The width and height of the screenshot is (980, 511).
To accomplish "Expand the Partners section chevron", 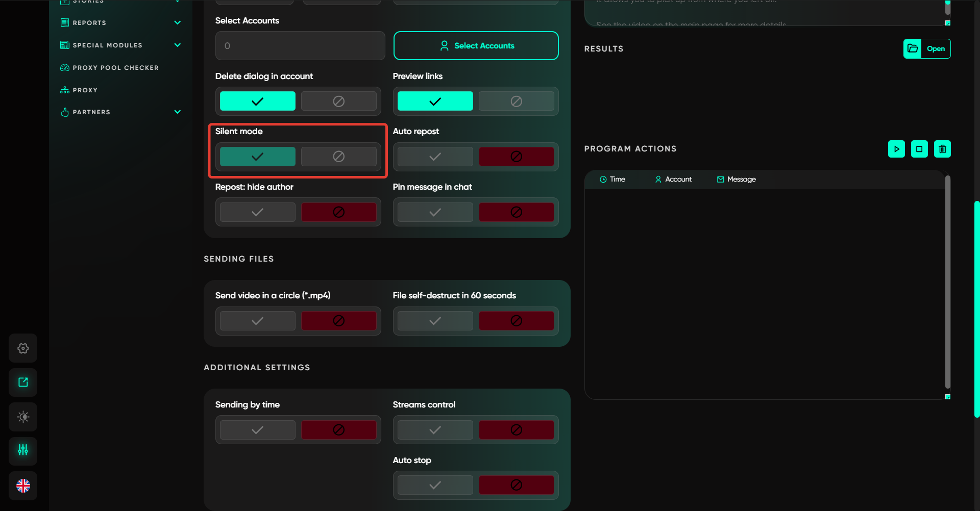I will coord(178,112).
